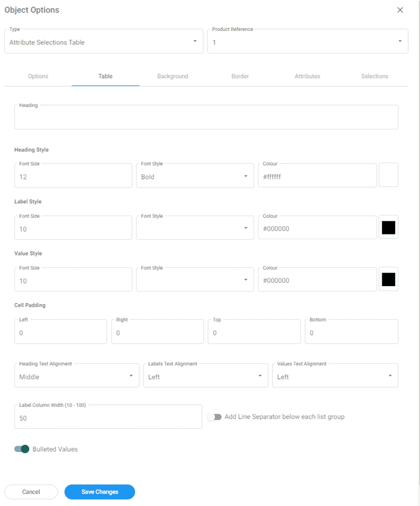Open the Background tab

(173, 76)
